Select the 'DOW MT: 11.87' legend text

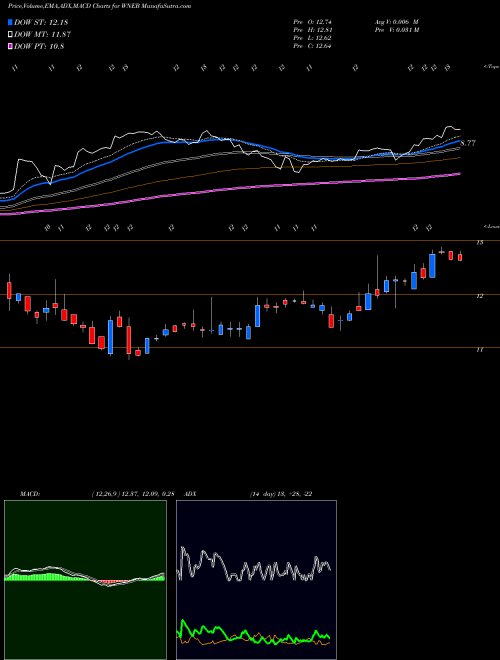click(x=42, y=35)
